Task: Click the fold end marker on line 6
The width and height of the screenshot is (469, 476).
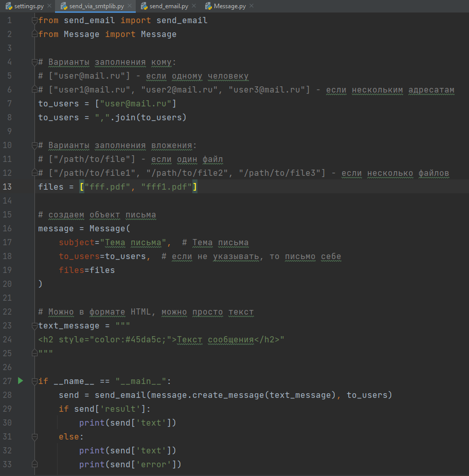Action: 34,89
